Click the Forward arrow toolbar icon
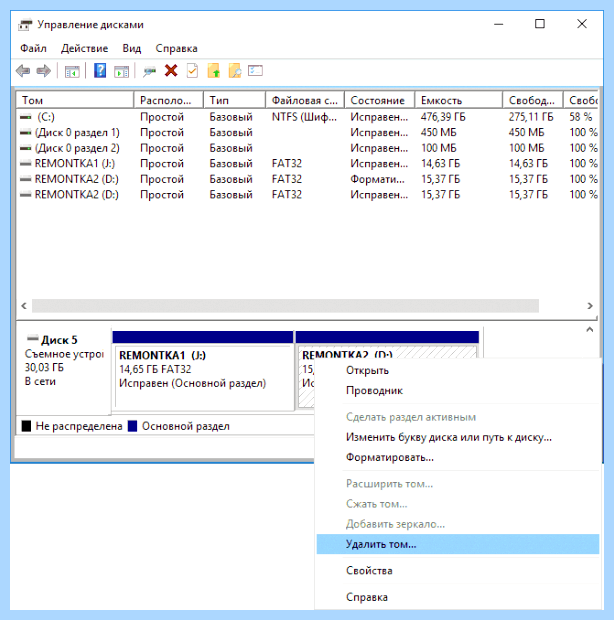Viewport: 614px width, 620px height. tap(43, 71)
